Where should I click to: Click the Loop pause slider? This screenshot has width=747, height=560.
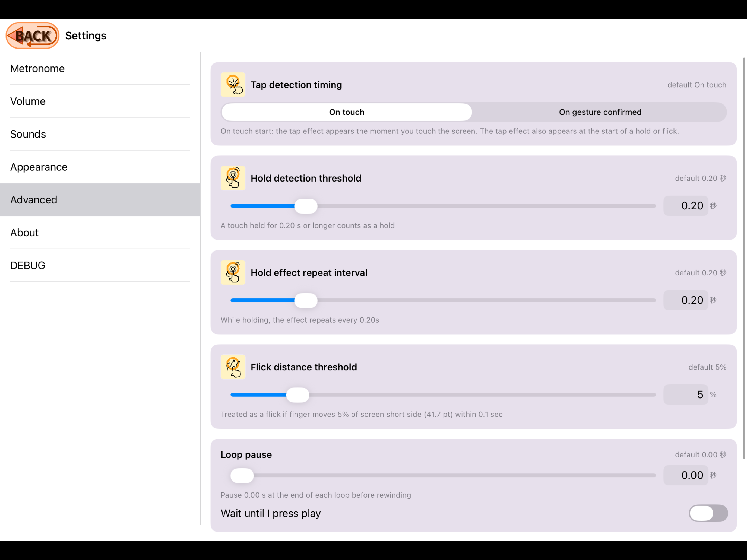coord(443,476)
